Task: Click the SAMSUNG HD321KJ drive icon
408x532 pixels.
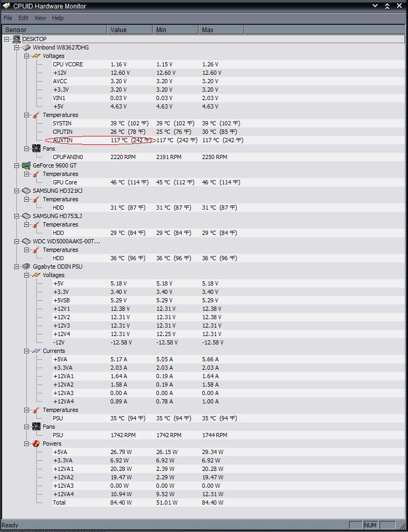Action: (26, 191)
